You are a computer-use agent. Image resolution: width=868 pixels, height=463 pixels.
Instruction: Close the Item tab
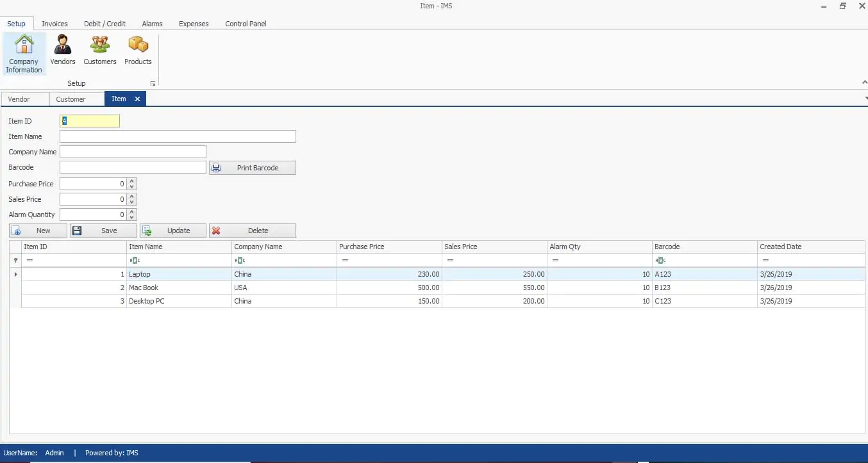click(137, 99)
